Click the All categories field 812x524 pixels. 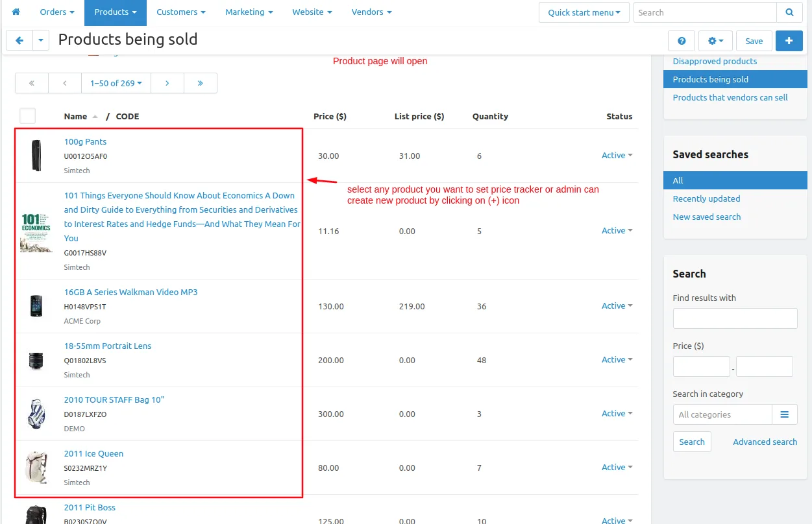tap(722, 414)
